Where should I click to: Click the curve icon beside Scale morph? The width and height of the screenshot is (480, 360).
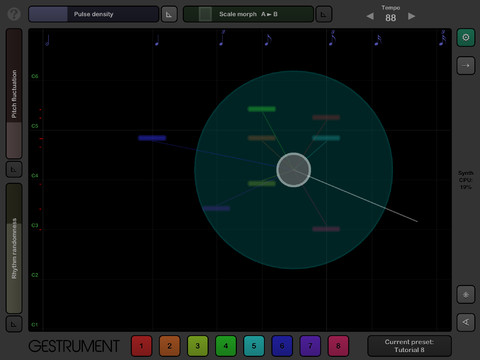tap(324, 14)
